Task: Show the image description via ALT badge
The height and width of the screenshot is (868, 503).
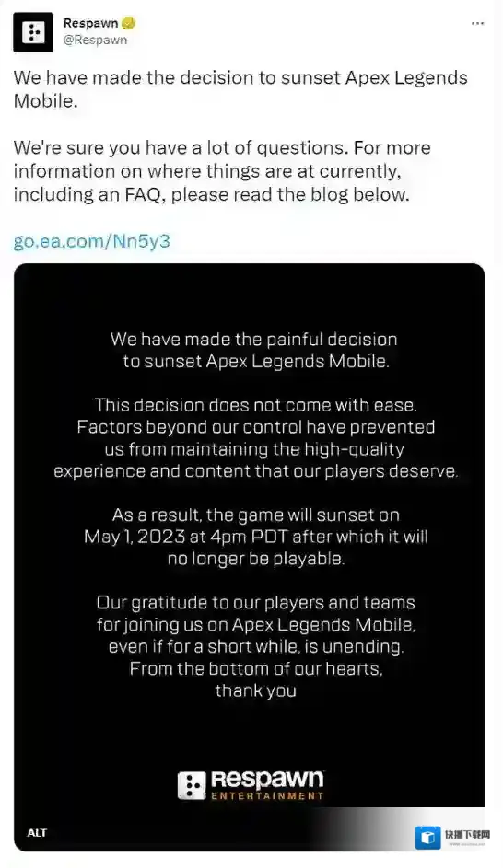Action: point(37,833)
